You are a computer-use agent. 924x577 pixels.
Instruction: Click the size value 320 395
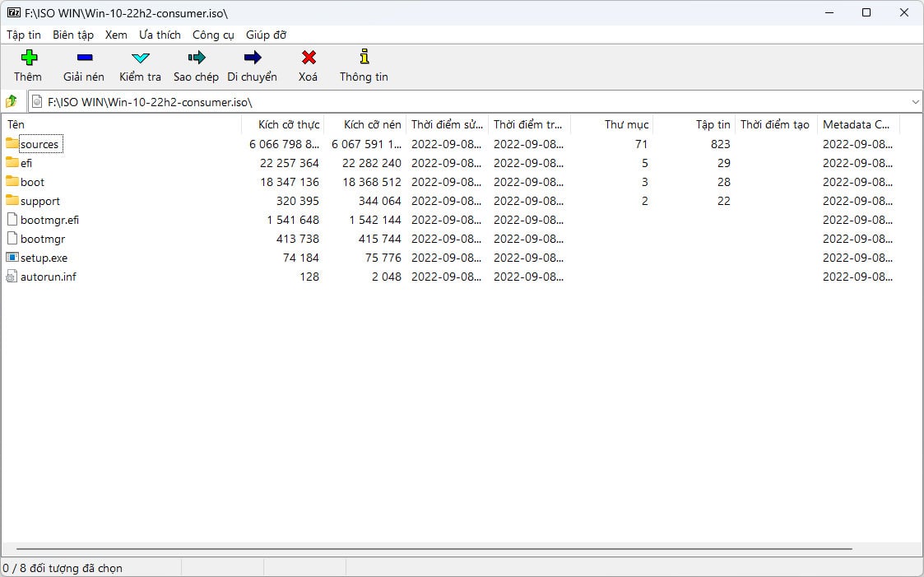[298, 201]
